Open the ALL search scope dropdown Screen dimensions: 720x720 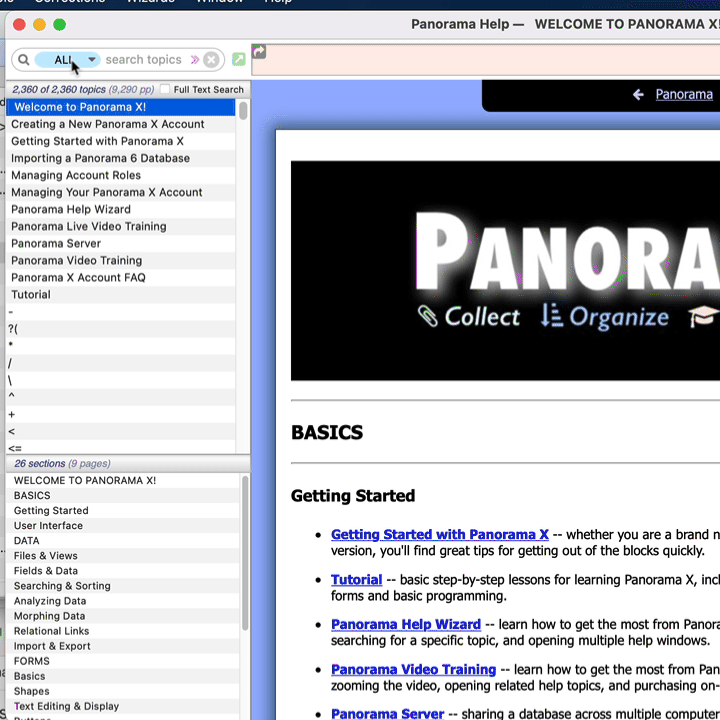pyautogui.click(x=68, y=60)
